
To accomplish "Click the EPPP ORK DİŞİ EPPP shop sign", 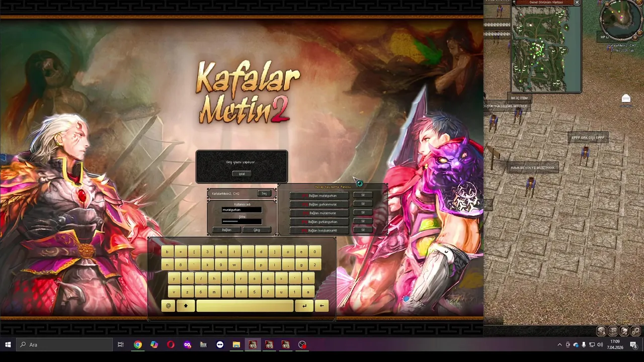I will tap(588, 138).
